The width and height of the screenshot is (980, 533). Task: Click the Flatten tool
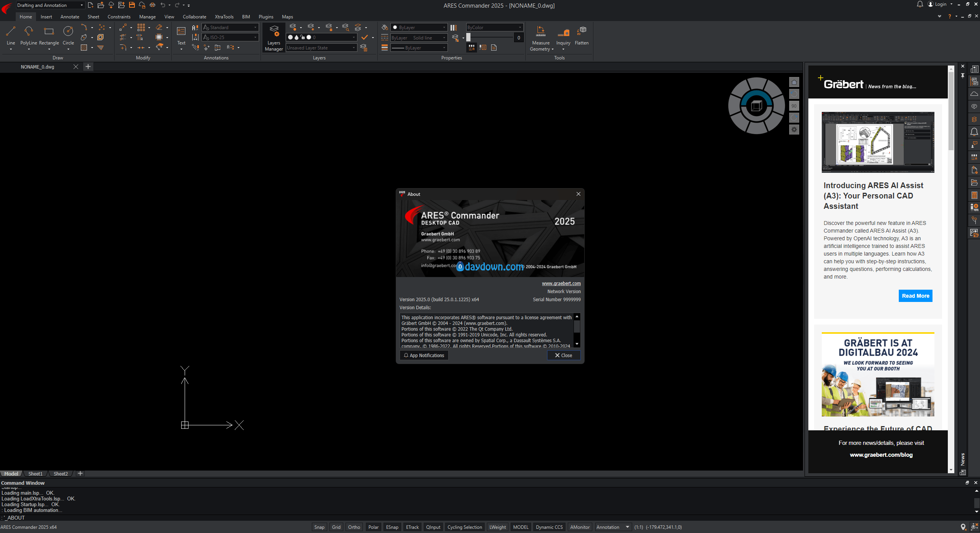coord(582,35)
